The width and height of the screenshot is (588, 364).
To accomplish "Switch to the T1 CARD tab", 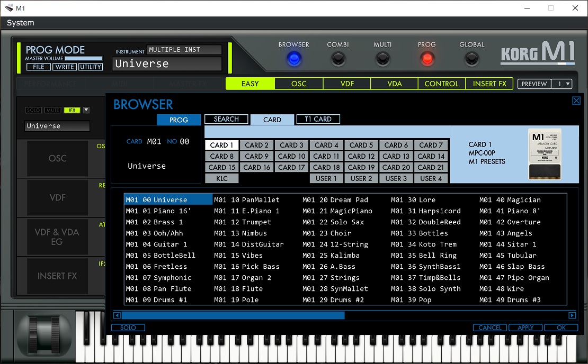I will tap(318, 119).
